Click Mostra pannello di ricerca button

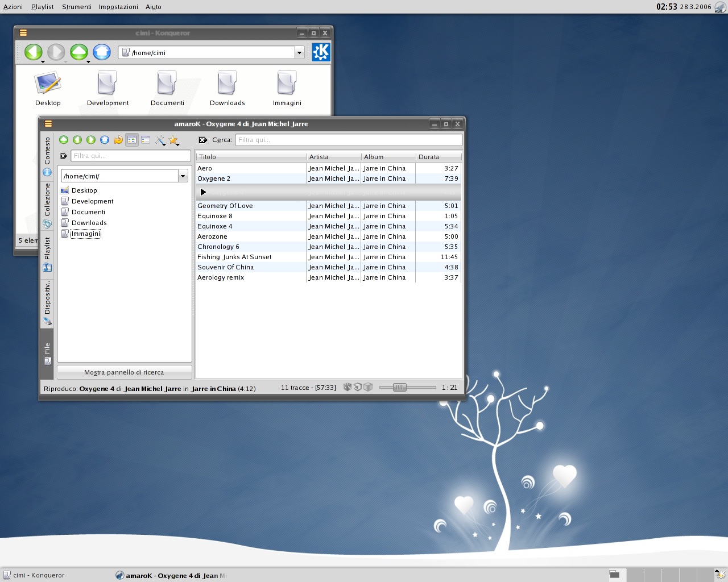coord(124,372)
